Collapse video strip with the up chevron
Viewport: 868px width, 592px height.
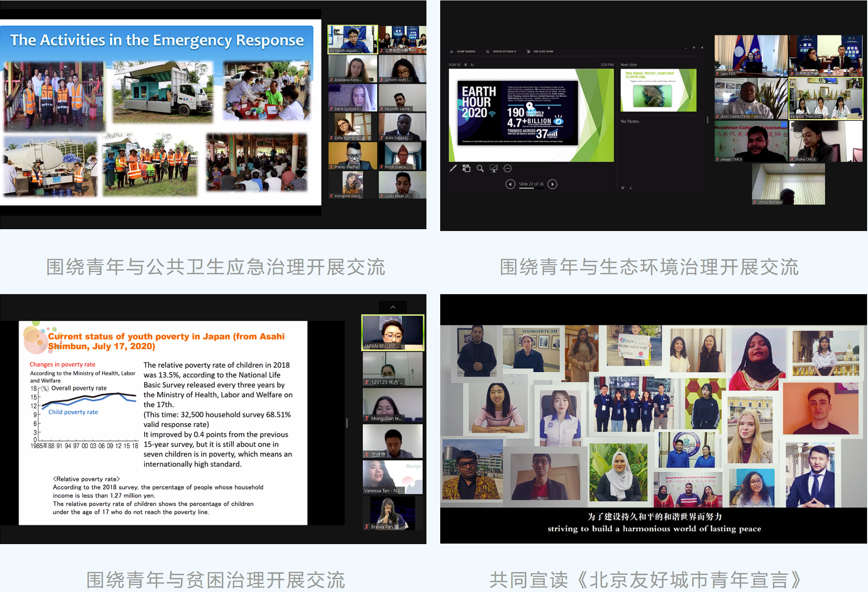393,307
